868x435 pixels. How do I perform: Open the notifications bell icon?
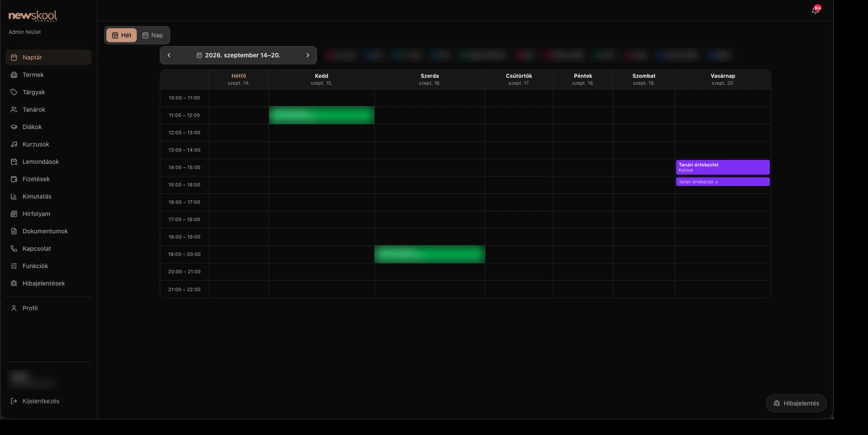[815, 10]
